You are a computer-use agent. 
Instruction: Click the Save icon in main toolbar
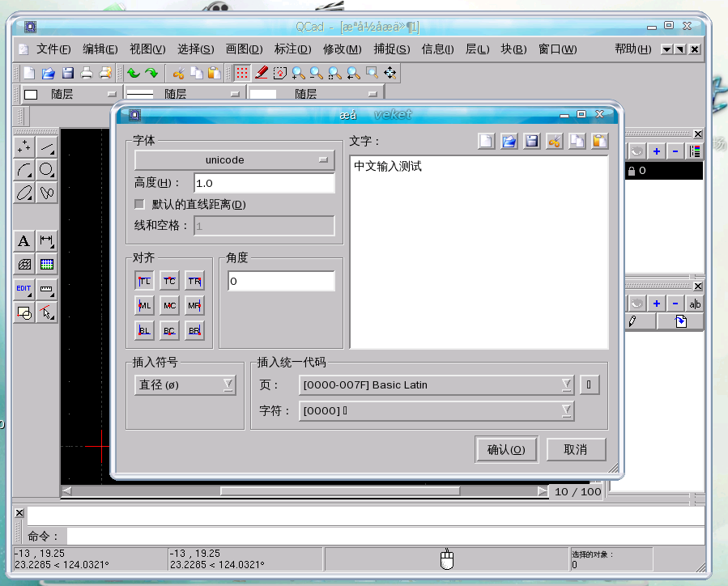68,73
